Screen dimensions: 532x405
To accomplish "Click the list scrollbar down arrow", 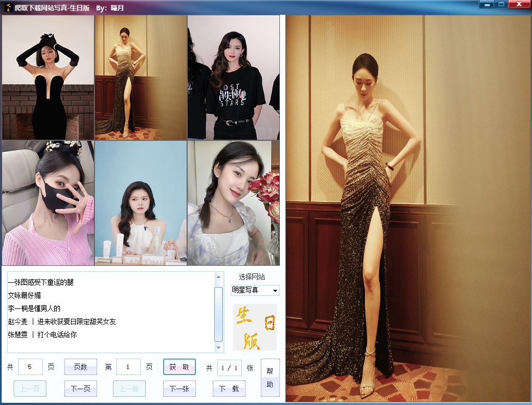I will pyautogui.click(x=219, y=347).
